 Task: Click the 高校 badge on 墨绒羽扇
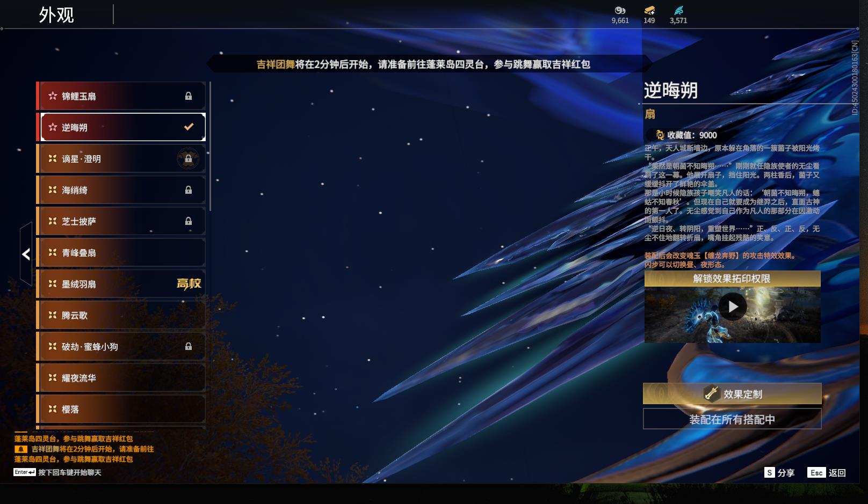[189, 283]
